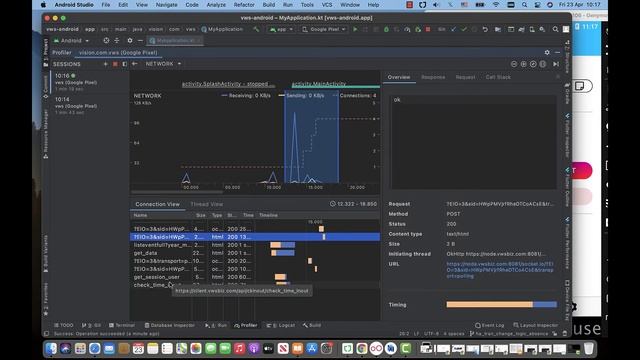Start a new profiling session with plus
Screen dimensions: 640x360
tap(106, 64)
